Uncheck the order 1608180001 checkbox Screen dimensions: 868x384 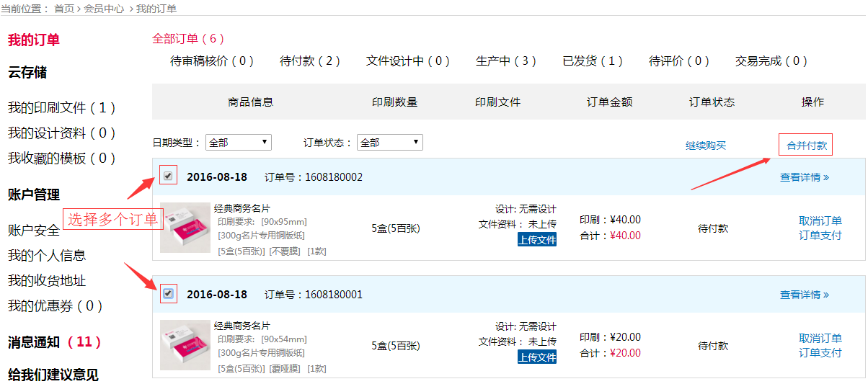pyautogui.click(x=168, y=293)
